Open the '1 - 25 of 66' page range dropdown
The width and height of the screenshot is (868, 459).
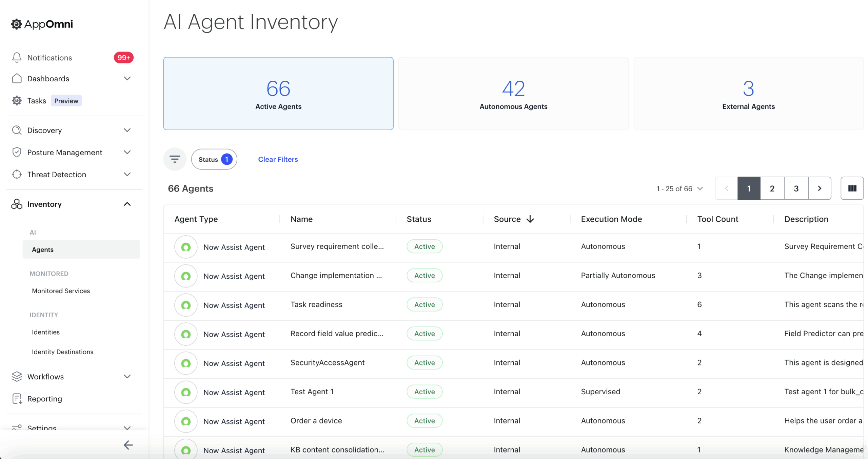pyautogui.click(x=679, y=188)
